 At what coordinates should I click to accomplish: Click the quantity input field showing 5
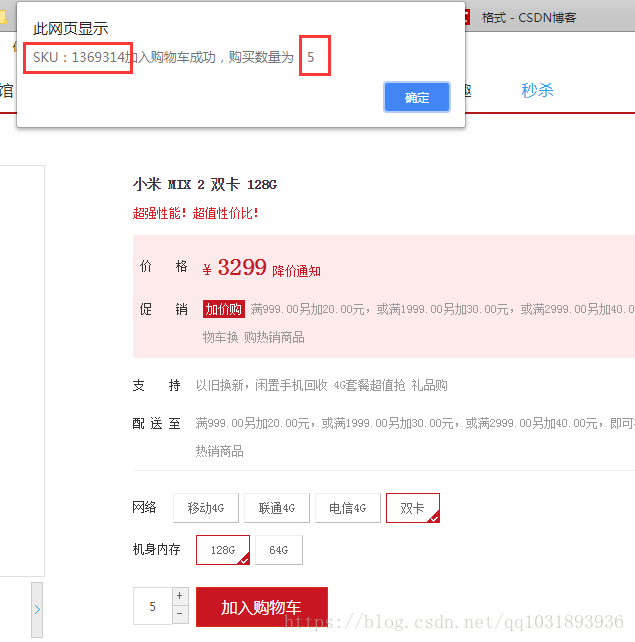[x=153, y=606]
